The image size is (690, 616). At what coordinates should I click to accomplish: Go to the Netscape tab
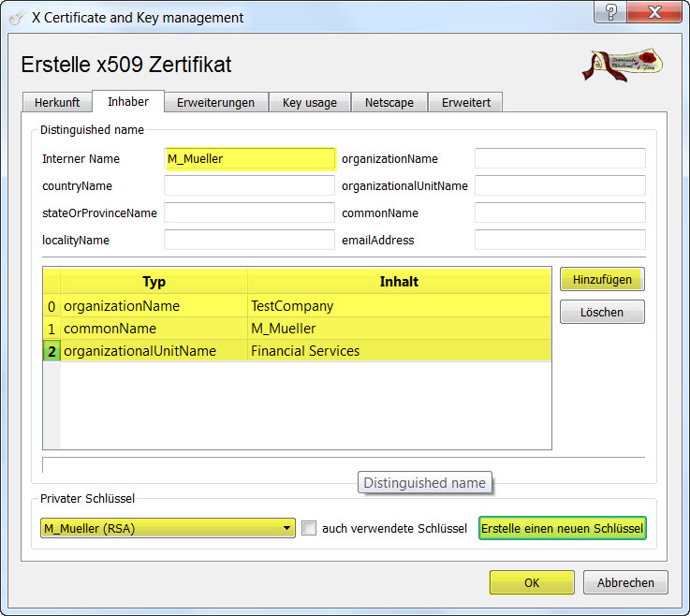[x=389, y=102]
